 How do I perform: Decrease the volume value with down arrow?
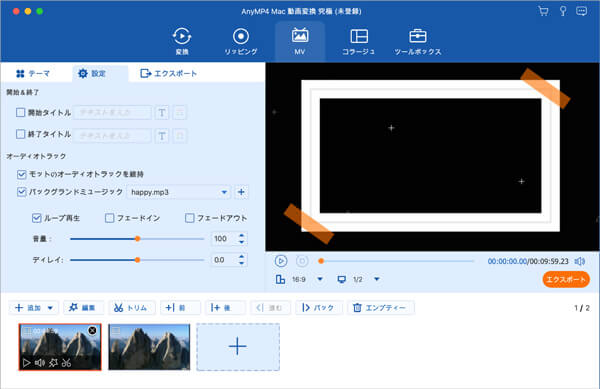pyautogui.click(x=241, y=242)
